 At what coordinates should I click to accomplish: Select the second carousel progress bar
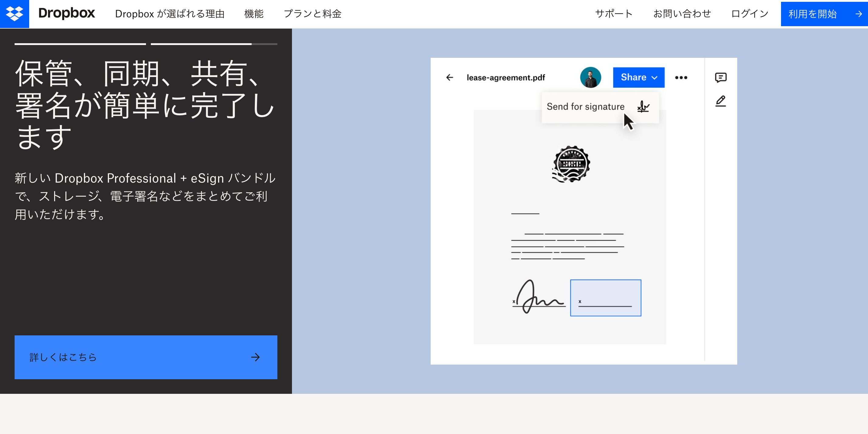[214, 44]
